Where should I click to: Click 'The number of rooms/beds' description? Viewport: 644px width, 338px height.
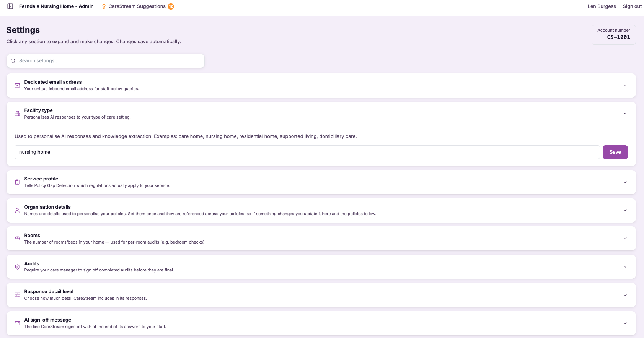(115, 242)
